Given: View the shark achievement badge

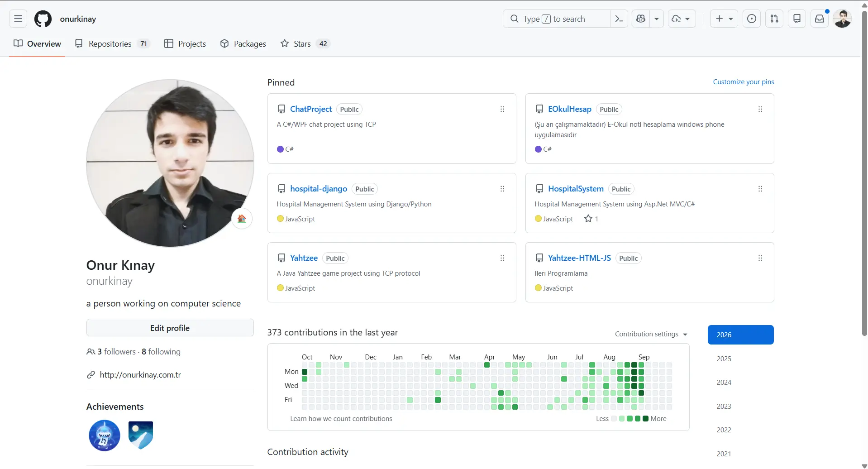Looking at the screenshot, I should 105,435.
